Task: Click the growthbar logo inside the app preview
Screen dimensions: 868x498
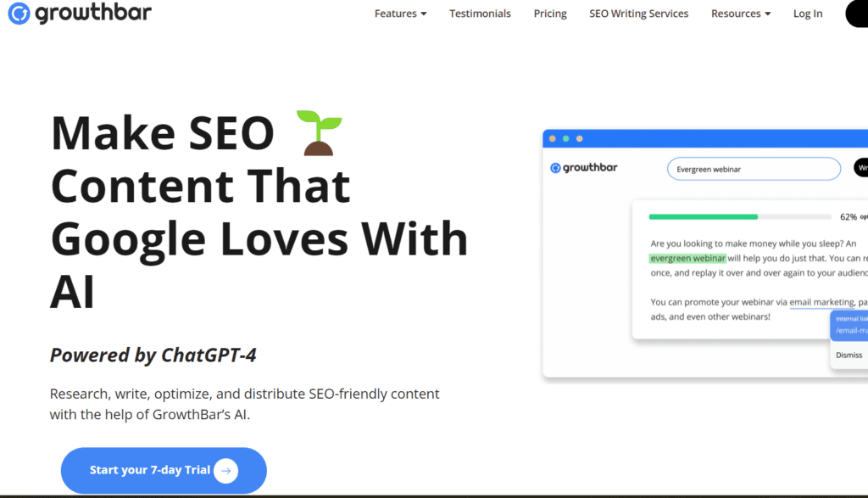Action: pyautogui.click(x=584, y=168)
